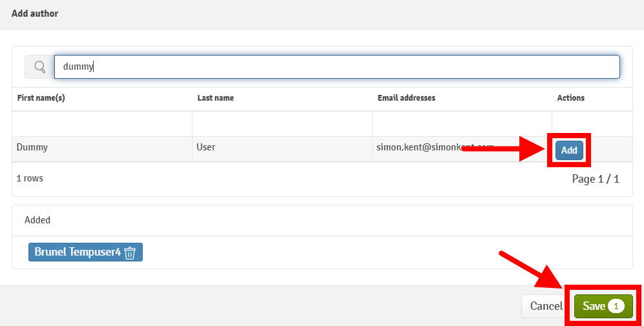Sort by the Last name column header
This screenshot has height=326, width=644.
pyautogui.click(x=216, y=98)
